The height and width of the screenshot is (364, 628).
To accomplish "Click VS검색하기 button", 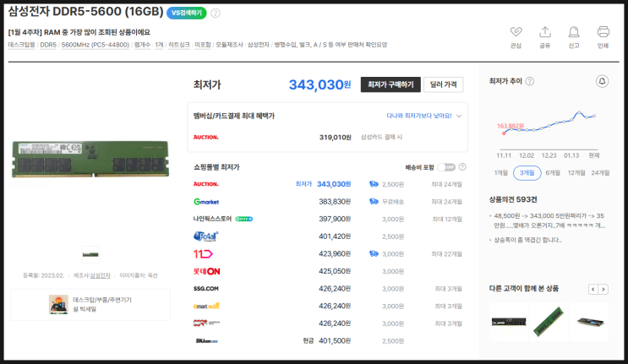I will point(187,13).
